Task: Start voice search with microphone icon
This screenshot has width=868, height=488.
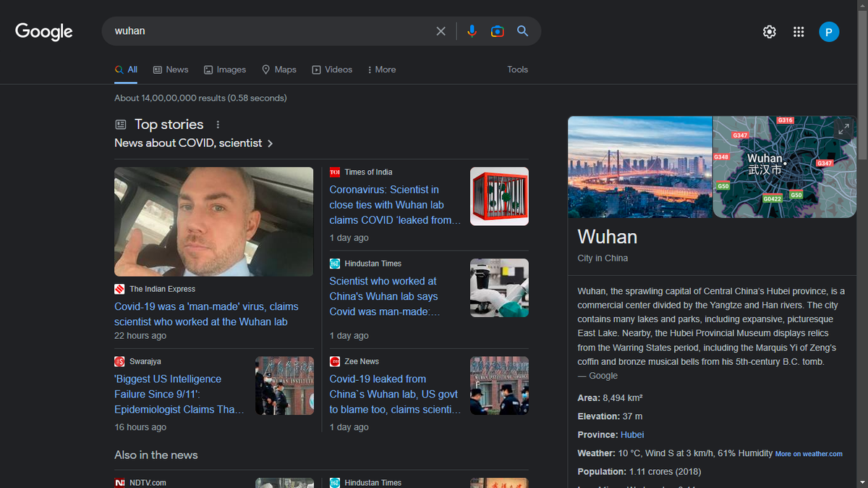Action: [x=472, y=31]
